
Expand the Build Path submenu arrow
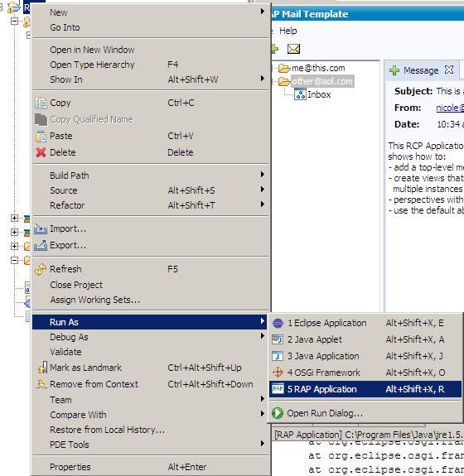262,174
